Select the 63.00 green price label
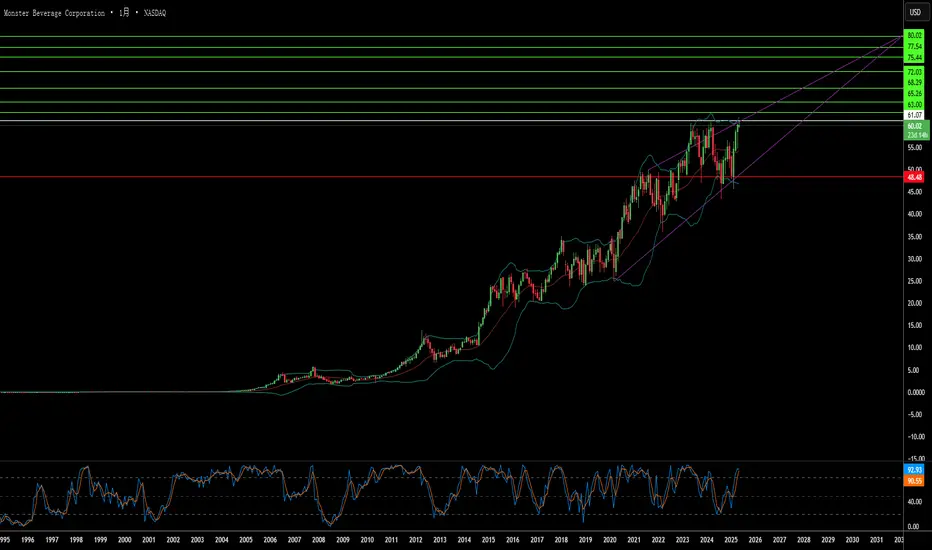 tap(914, 105)
